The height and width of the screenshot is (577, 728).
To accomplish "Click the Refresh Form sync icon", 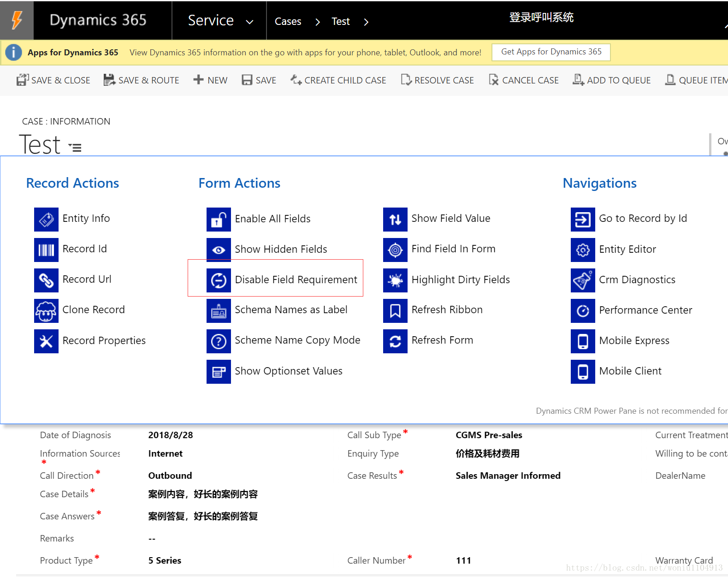I will pyautogui.click(x=395, y=341).
